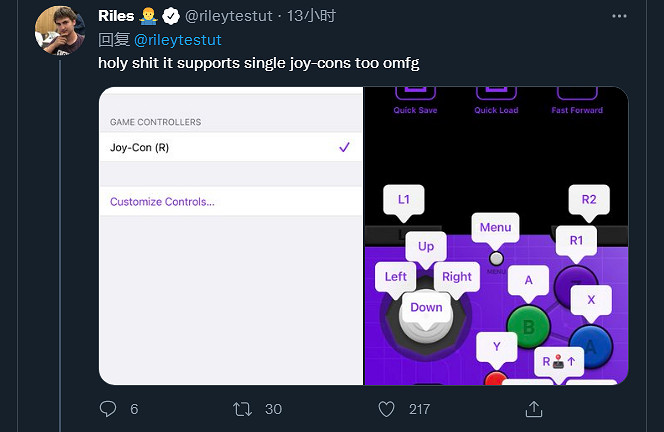This screenshot has height=432, width=664.
Task: Open the 13-hour timestamp link
Action: click(x=311, y=17)
